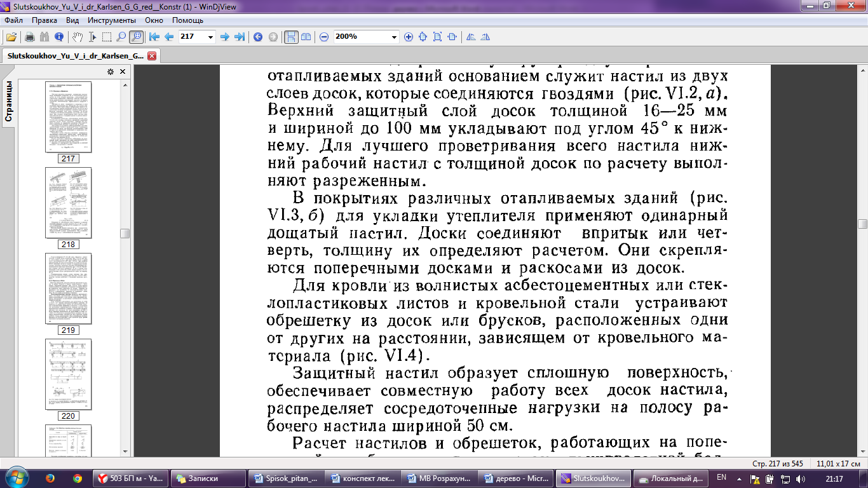Switch to the 503 БП м Yandex window

(132, 478)
